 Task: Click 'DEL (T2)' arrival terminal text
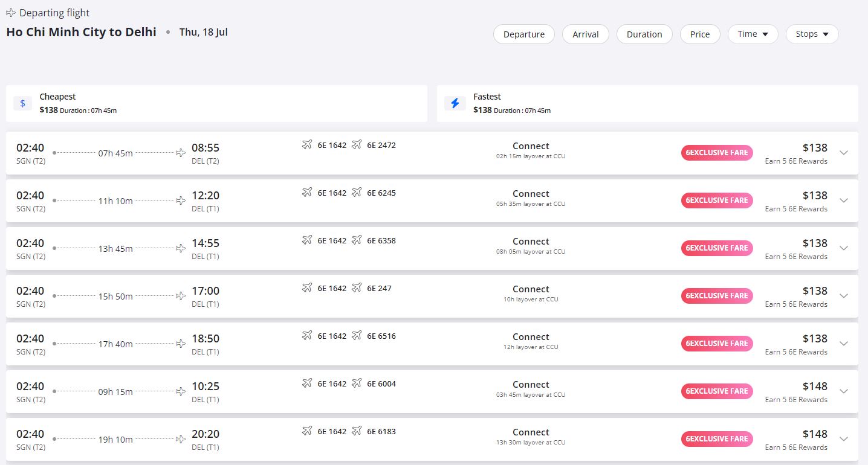click(x=206, y=161)
